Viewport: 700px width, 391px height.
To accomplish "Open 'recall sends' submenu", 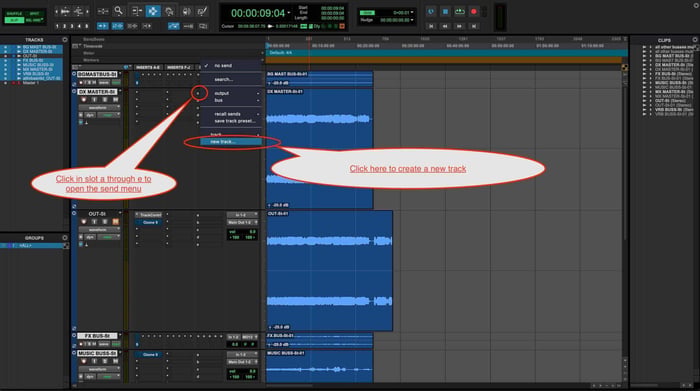I will 231,114.
